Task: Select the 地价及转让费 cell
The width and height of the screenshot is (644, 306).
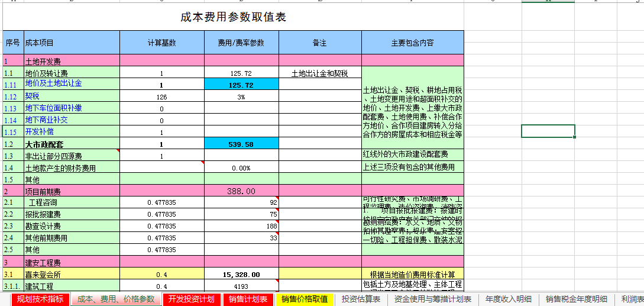Action: [72, 73]
